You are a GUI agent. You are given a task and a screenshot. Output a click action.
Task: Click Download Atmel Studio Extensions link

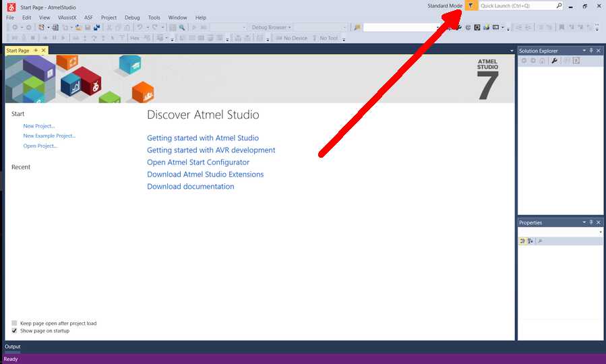point(205,175)
